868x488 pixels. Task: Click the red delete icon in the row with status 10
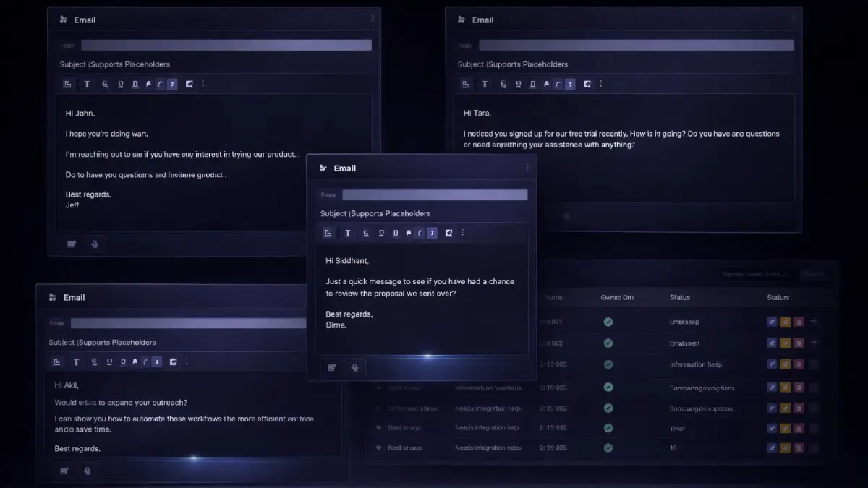(799, 448)
